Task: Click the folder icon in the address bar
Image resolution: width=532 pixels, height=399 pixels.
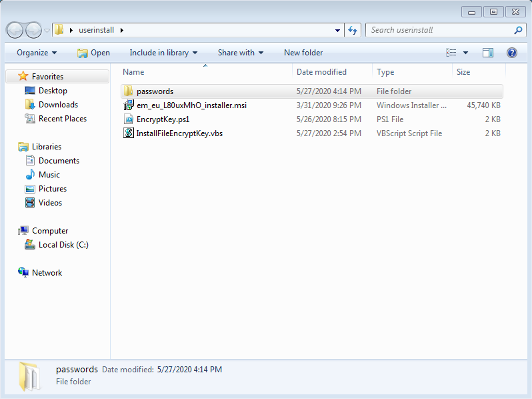Action: click(x=59, y=30)
